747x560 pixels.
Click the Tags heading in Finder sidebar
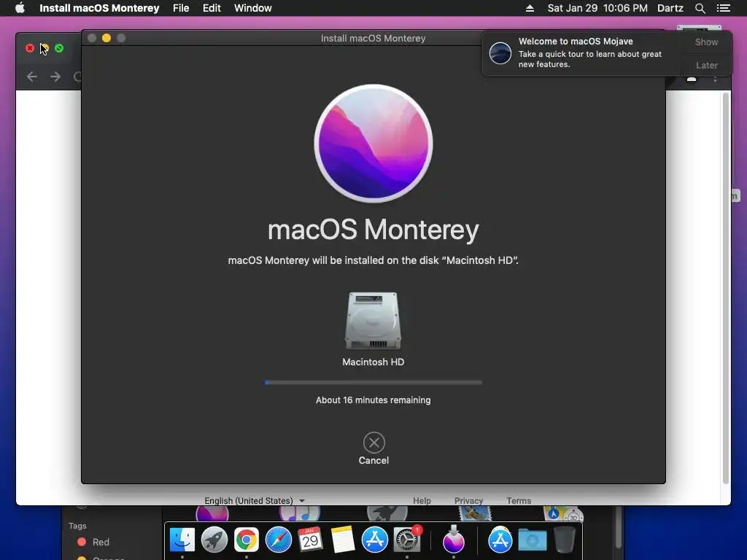click(x=77, y=526)
